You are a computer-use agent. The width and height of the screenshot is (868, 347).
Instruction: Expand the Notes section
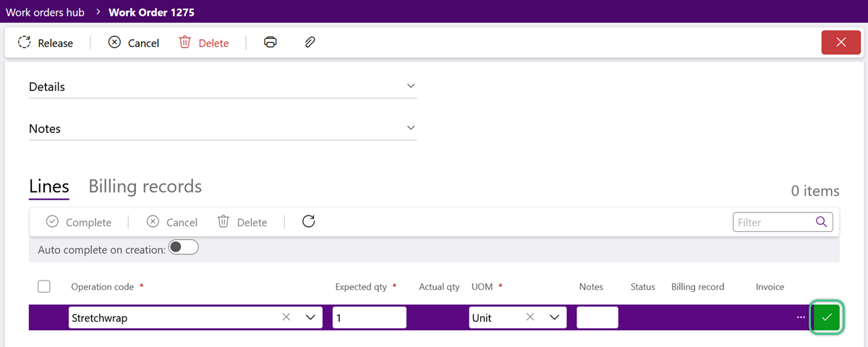coord(223,129)
